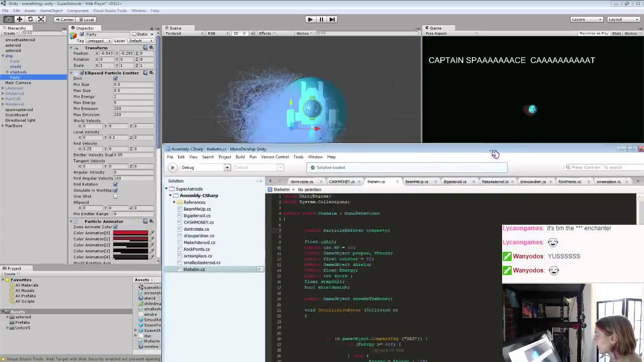Open the Gizmos button in Scene view
The width and height of the screenshot is (644, 362).
303,33
